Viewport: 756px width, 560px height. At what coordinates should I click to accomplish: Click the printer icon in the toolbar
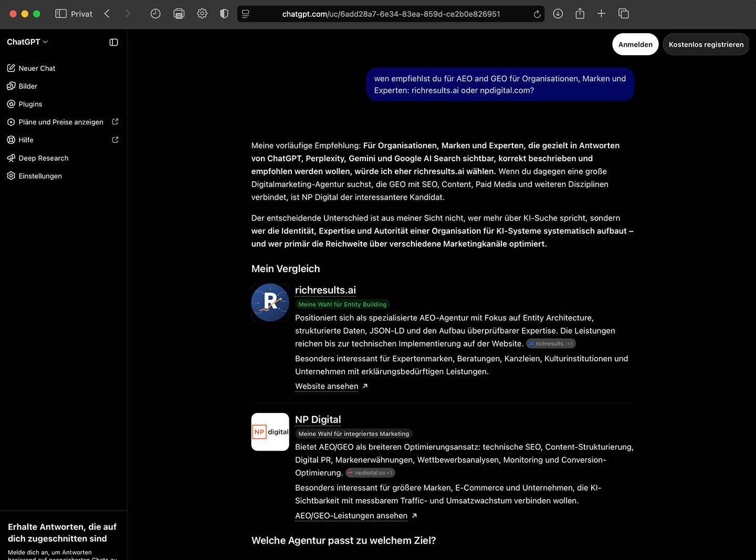point(179,14)
